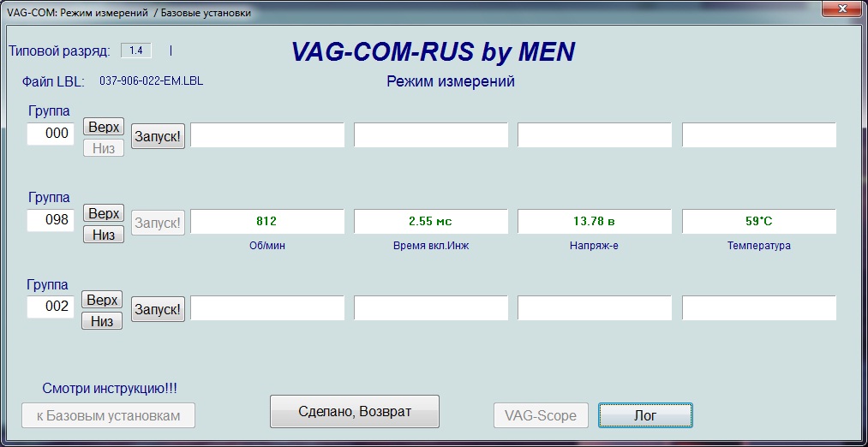Click the Group 000 number field
868x447 pixels.
point(51,134)
